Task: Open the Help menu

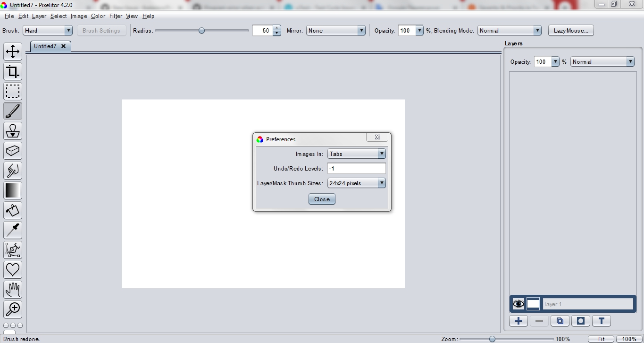Action: (x=148, y=16)
